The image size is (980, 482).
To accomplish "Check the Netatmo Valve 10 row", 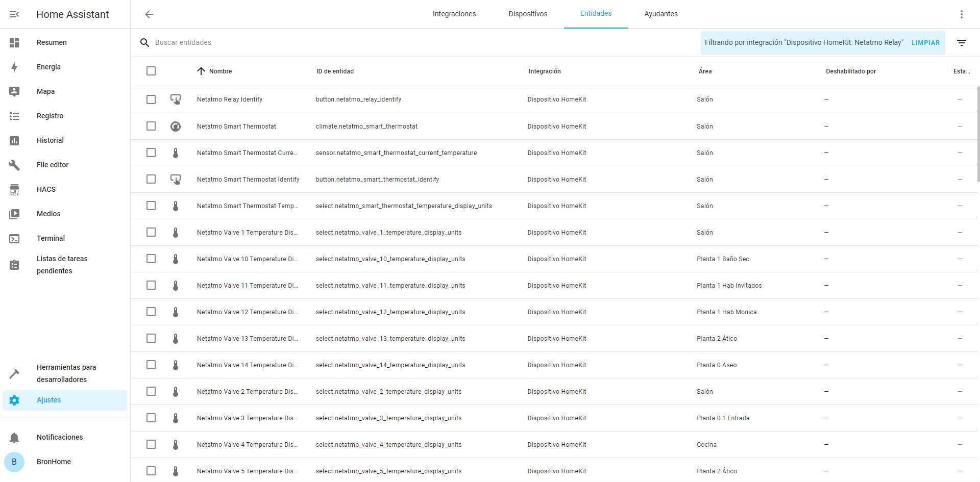I will 151,259.
